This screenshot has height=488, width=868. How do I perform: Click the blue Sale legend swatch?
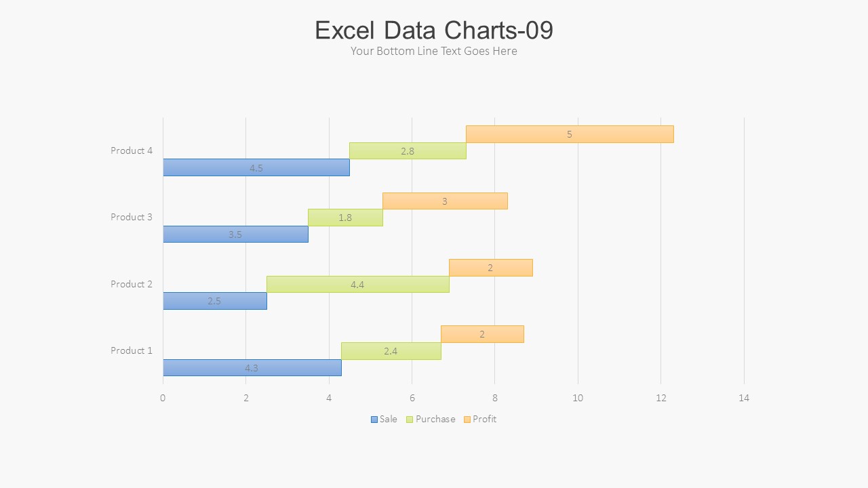(374, 420)
